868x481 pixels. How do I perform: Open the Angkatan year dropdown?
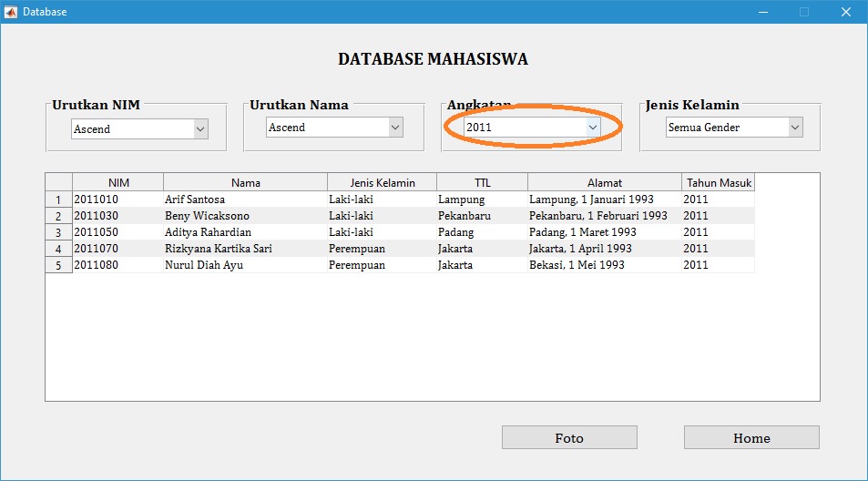pos(532,128)
